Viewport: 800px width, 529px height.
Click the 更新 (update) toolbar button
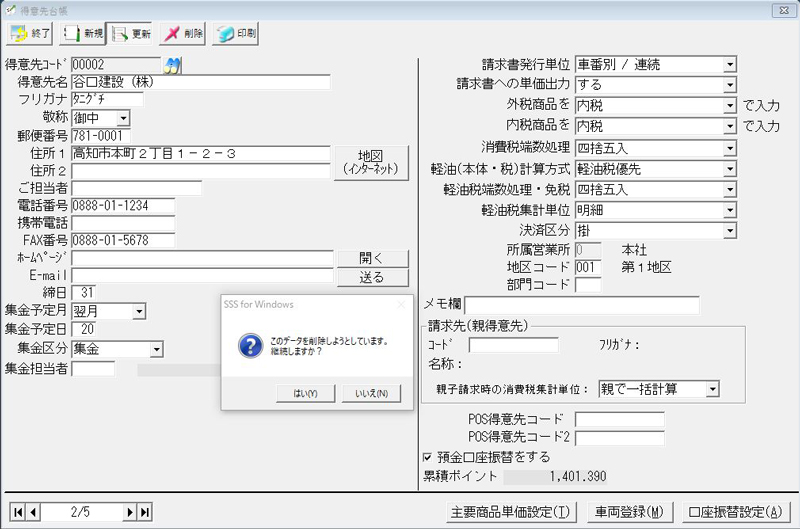coord(131,33)
